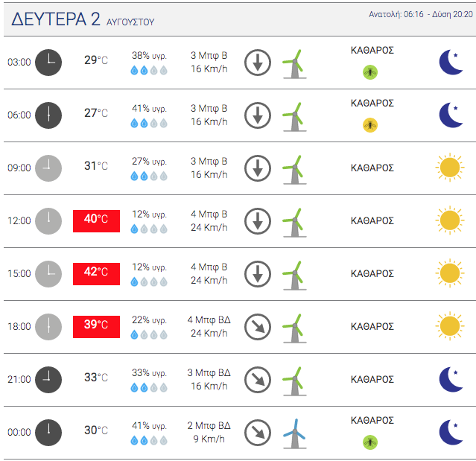
Task: Click the red 42°C temperature badge
Action: coord(96,273)
